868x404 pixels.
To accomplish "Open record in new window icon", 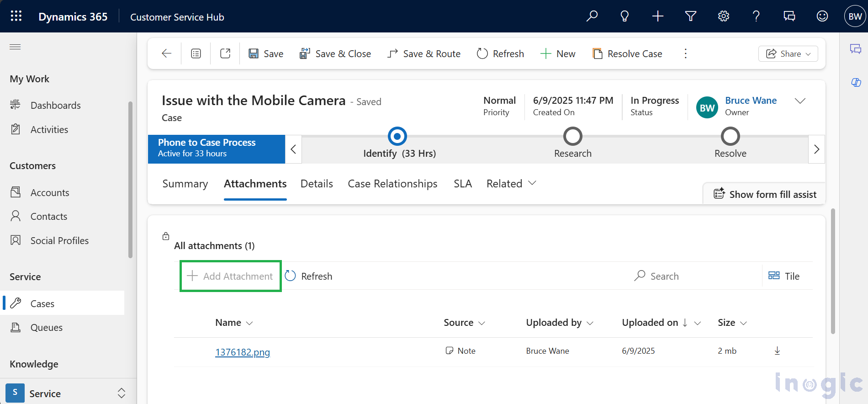I will [x=225, y=53].
